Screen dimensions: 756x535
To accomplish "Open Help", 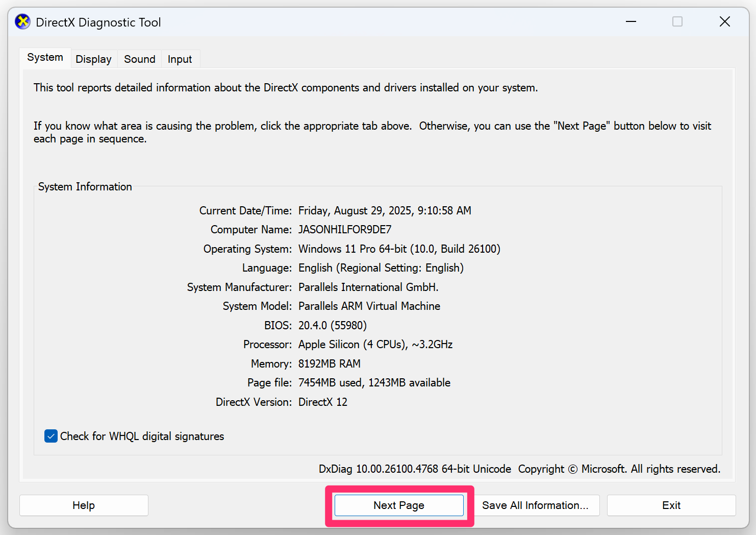I will pyautogui.click(x=84, y=505).
